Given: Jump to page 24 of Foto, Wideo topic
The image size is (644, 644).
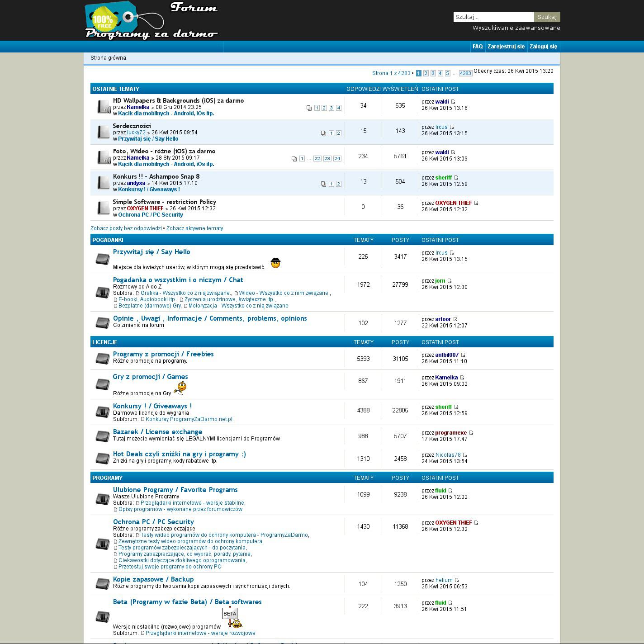Looking at the screenshot, I should pyautogui.click(x=337, y=159).
